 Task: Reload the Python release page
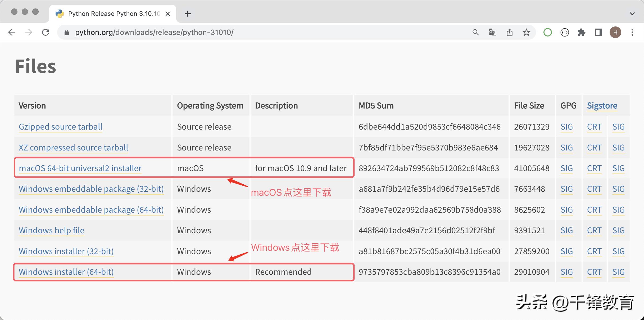[x=46, y=32]
